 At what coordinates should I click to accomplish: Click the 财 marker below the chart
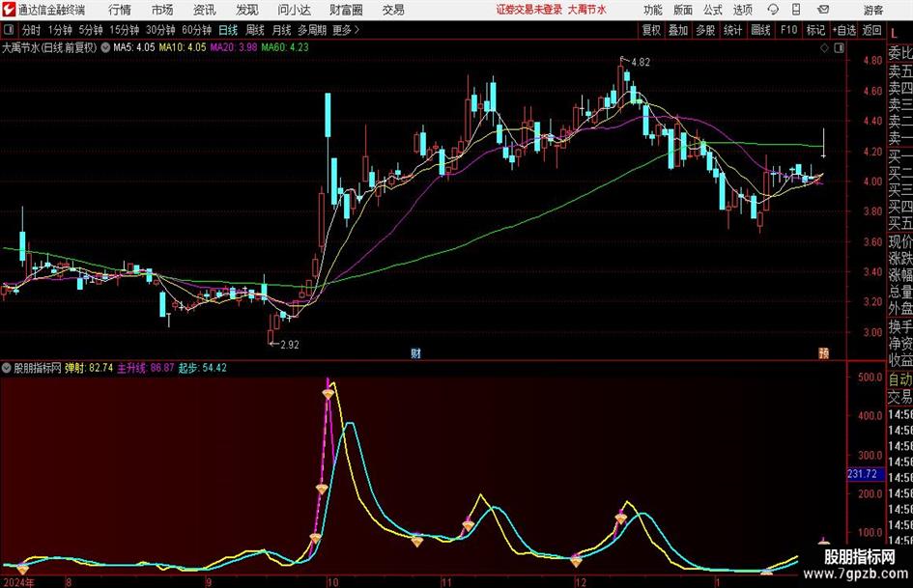[415, 352]
